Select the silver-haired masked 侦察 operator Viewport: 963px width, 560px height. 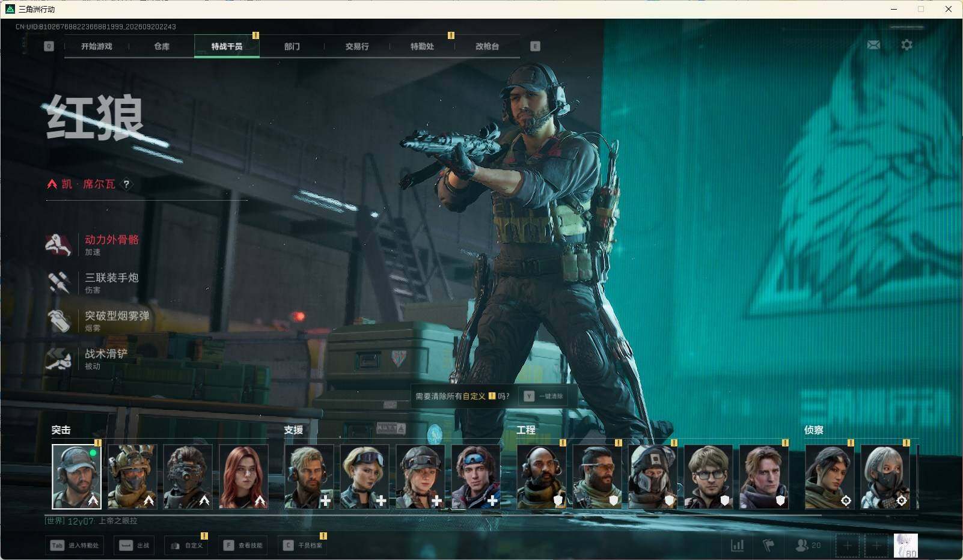[885, 476]
